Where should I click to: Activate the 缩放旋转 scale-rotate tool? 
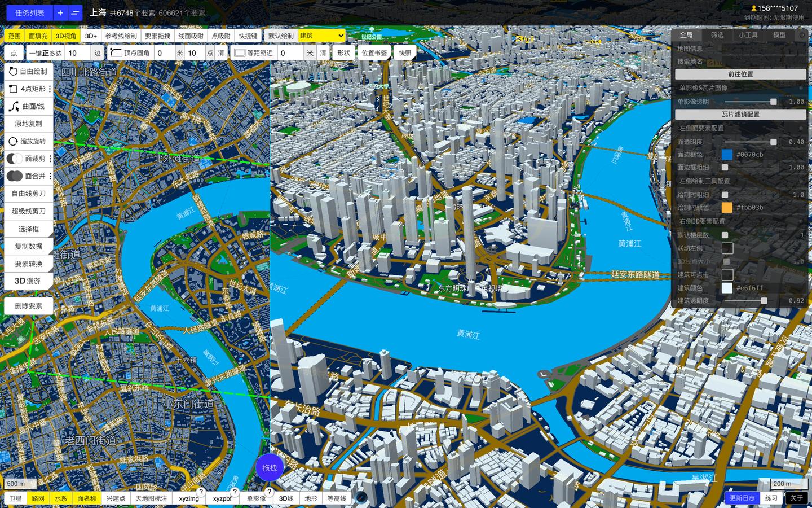point(28,141)
